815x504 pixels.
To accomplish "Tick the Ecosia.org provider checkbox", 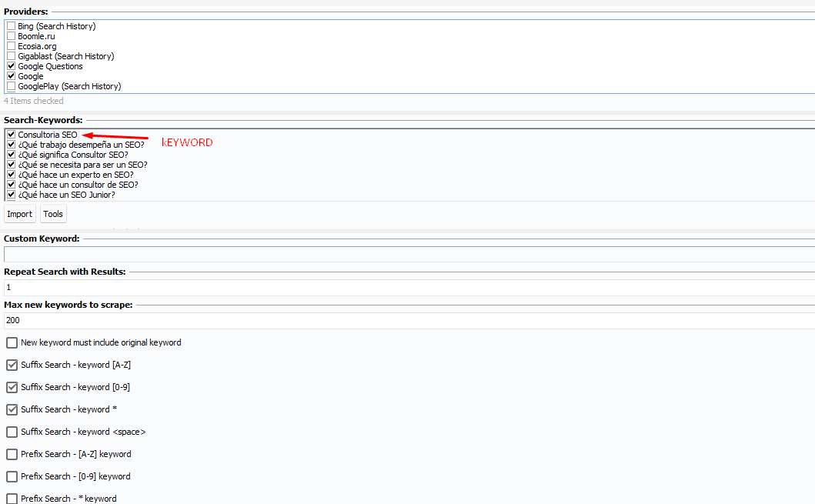I will tap(11, 45).
